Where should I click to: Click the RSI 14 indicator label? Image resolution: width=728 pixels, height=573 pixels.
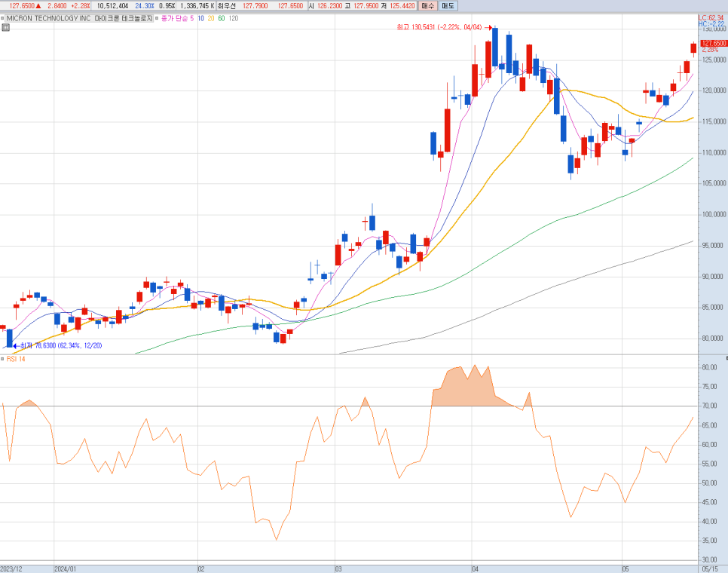(x=16, y=359)
